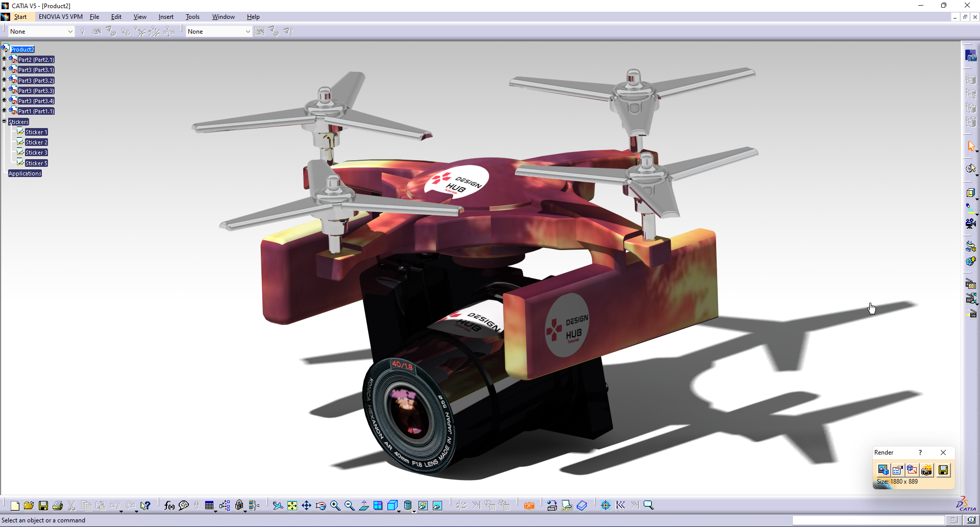Open the Start menu
This screenshot has height=527, width=980.
(x=20, y=17)
